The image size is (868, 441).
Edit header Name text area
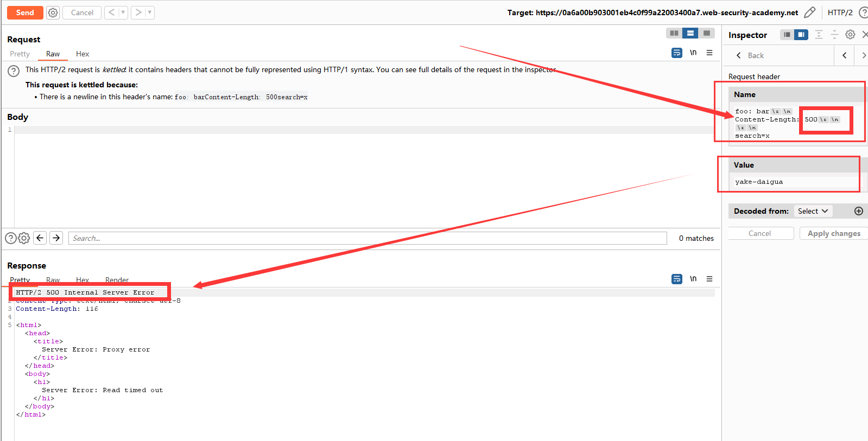coord(797,124)
